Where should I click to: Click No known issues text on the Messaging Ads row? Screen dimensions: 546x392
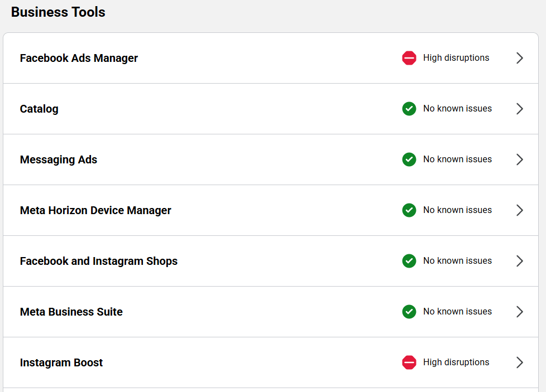point(457,159)
